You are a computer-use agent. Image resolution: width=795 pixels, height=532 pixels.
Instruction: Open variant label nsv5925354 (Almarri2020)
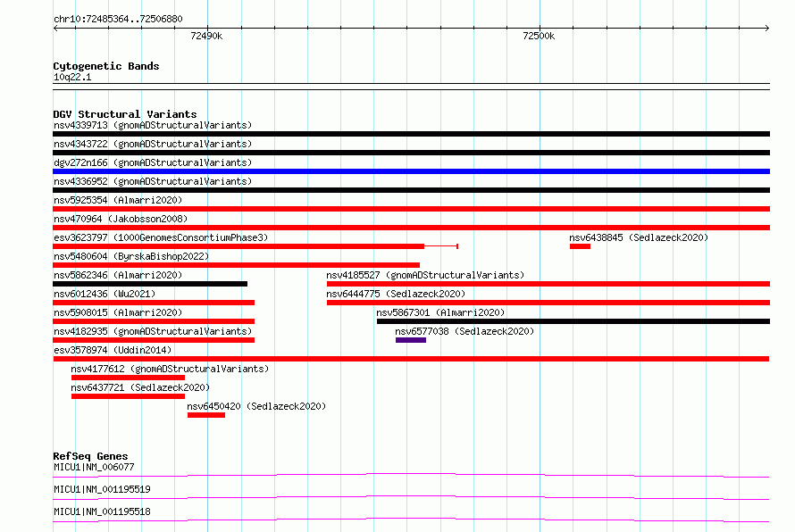(118, 200)
